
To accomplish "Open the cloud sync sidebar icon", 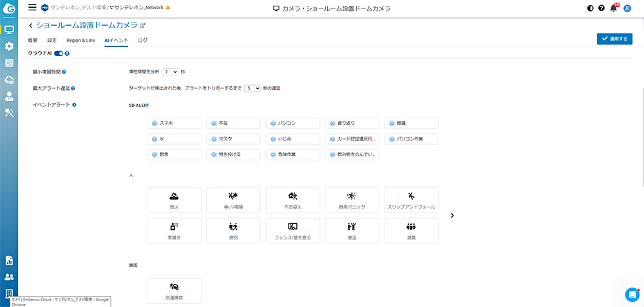I will 9,80.
